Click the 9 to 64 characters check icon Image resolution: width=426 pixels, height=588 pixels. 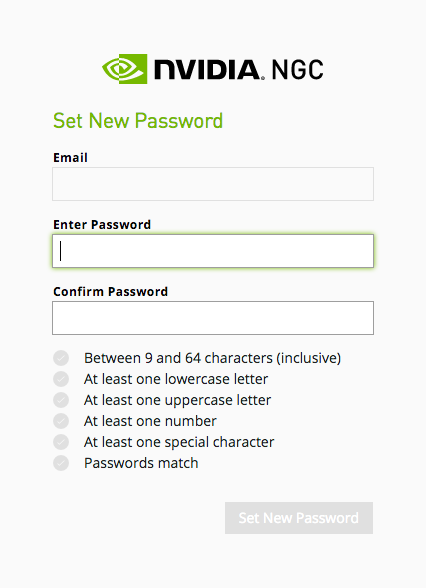pos(61,358)
